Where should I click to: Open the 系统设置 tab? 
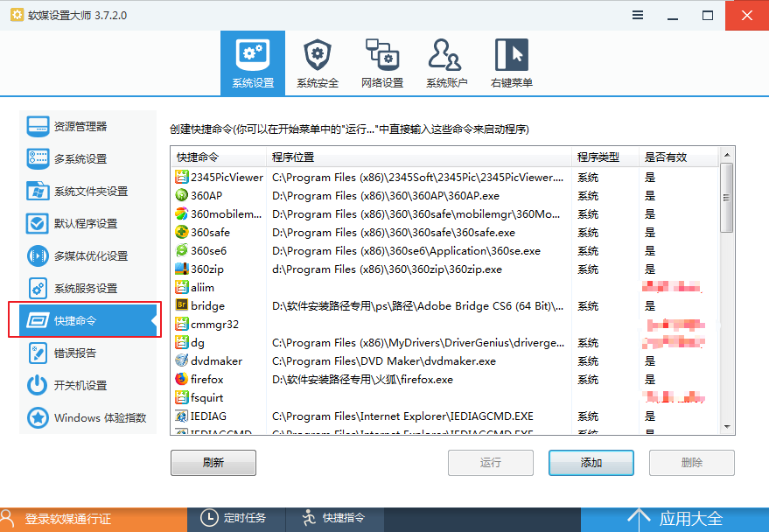point(253,63)
